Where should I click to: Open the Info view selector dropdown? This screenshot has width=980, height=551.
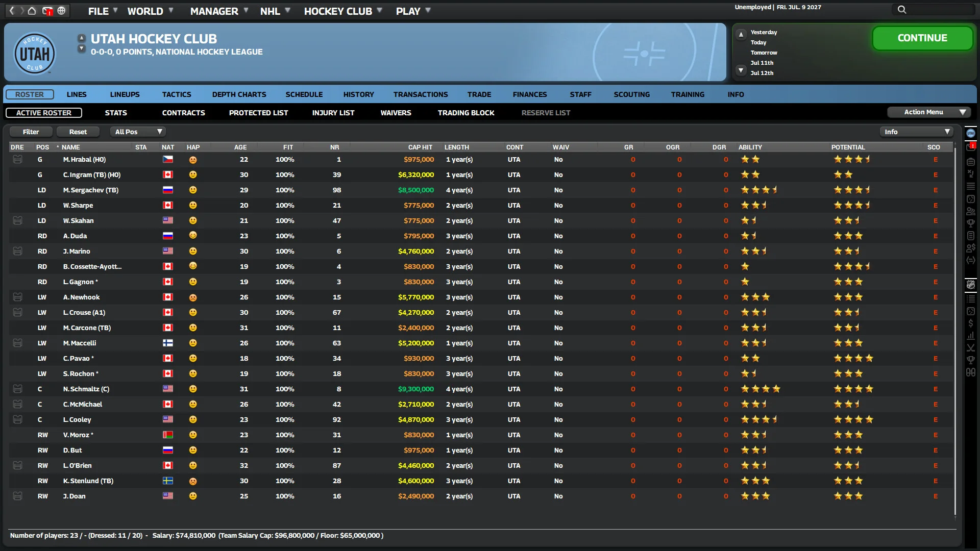click(916, 132)
